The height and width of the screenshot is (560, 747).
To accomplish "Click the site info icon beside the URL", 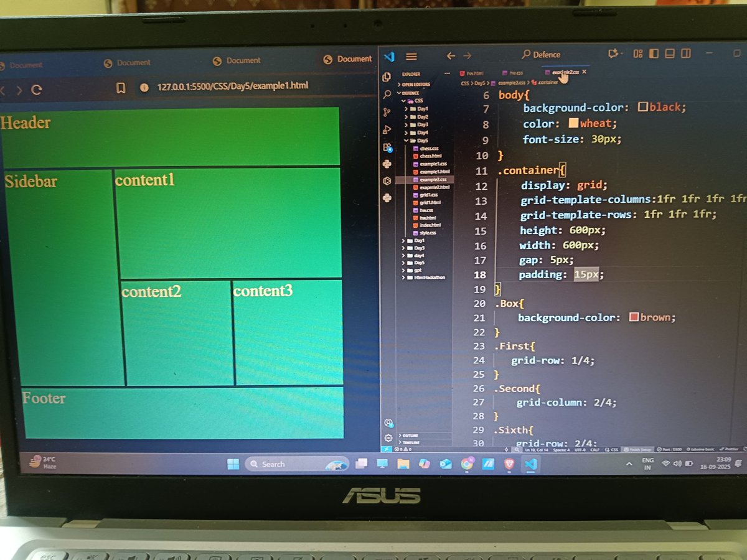I will click(144, 88).
